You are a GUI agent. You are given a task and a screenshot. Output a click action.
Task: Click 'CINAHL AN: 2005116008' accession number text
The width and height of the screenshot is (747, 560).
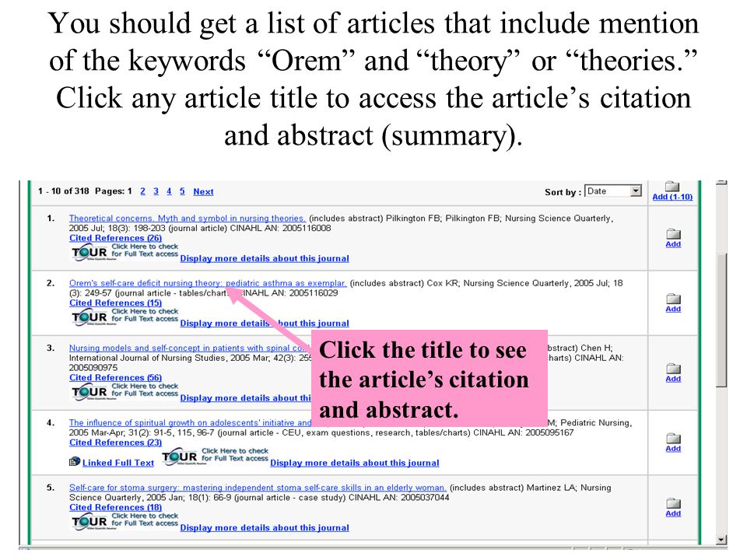280,228
